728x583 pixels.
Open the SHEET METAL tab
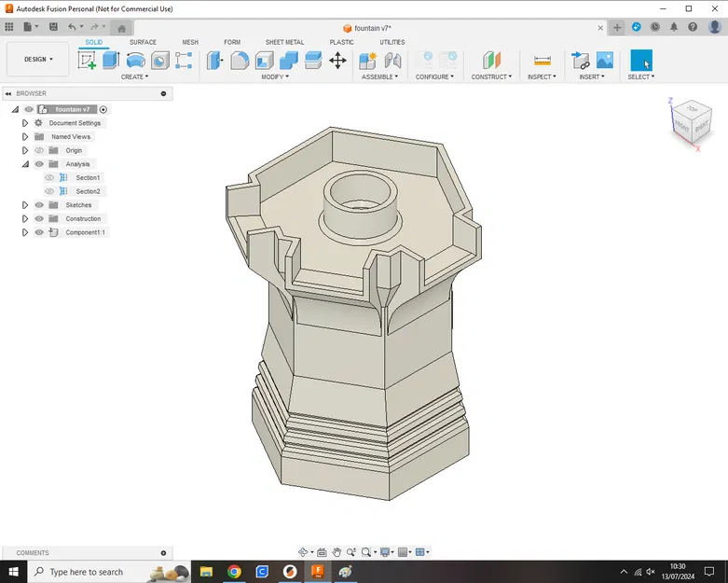284,42
